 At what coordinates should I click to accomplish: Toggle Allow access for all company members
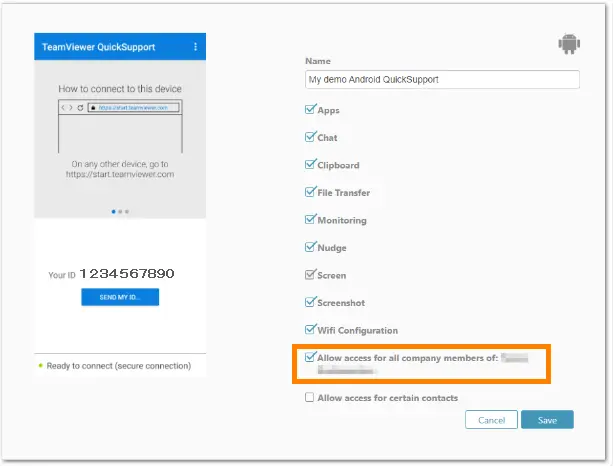pyautogui.click(x=310, y=357)
